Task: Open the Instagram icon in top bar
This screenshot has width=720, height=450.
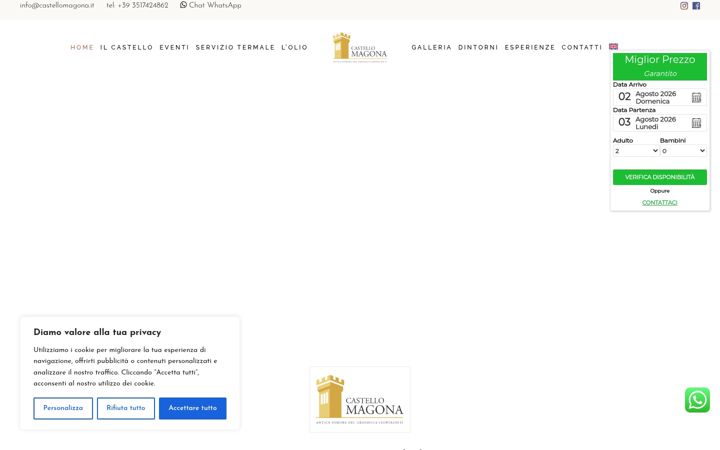Action: [684, 6]
